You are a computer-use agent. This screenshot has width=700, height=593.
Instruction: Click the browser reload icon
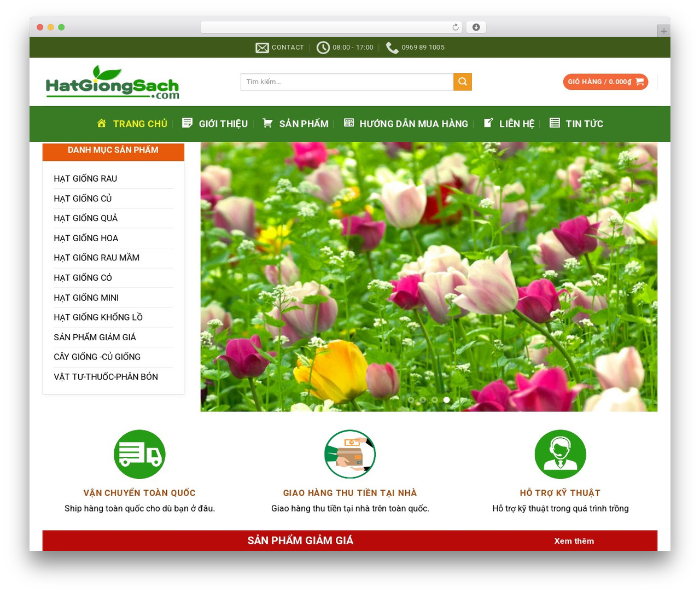click(456, 27)
